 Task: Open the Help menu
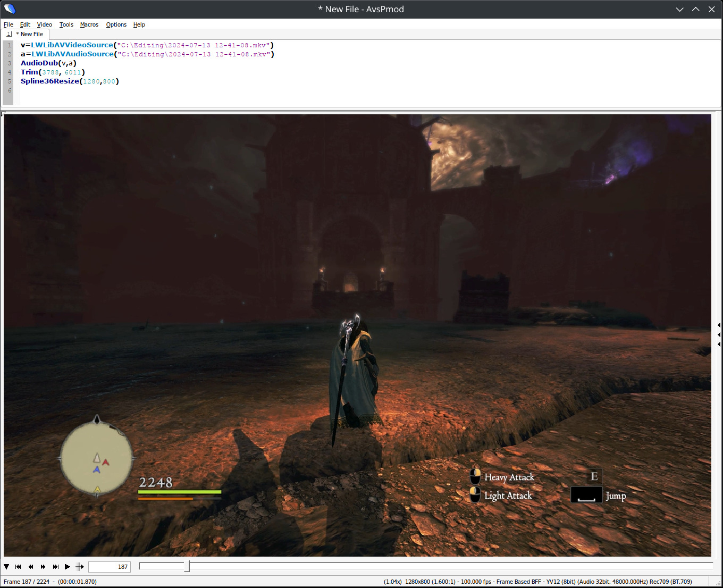point(139,24)
